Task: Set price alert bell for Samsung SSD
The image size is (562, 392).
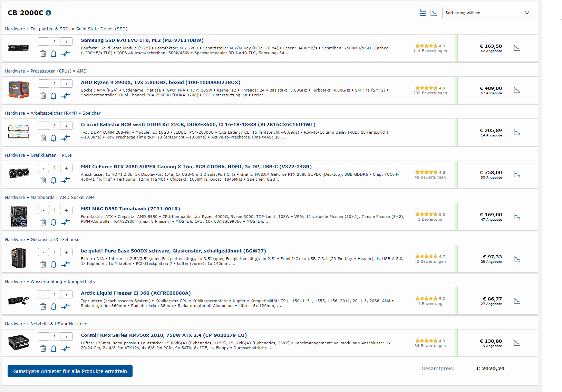Action: pyautogui.click(x=54, y=54)
